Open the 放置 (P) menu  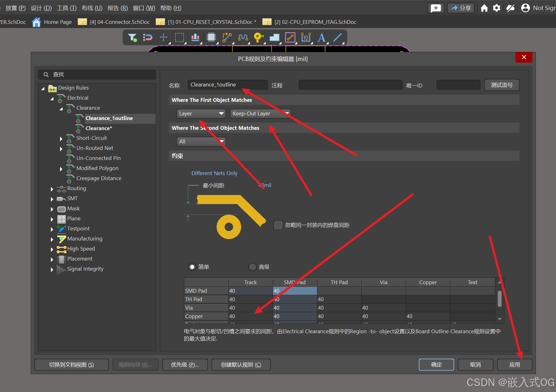click(x=15, y=8)
